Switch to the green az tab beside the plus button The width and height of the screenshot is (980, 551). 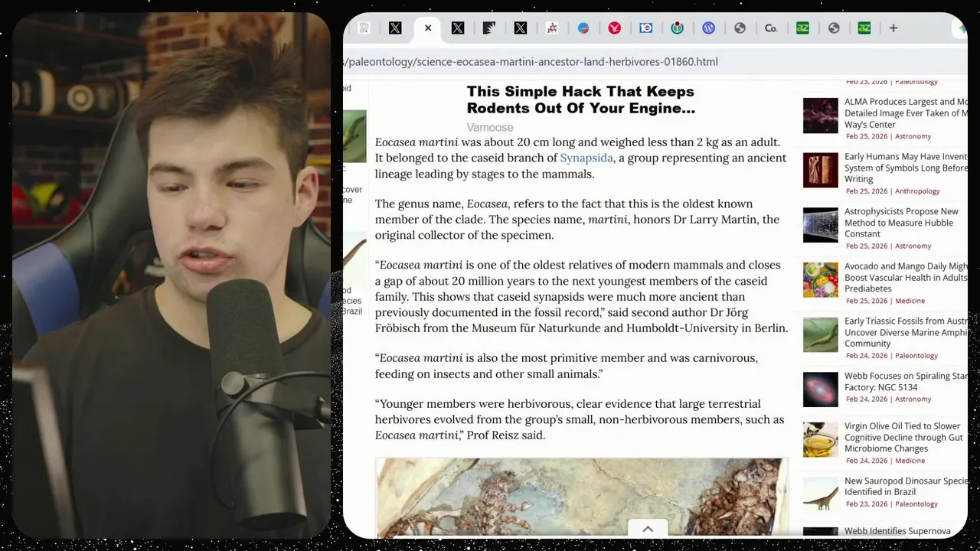864,28
